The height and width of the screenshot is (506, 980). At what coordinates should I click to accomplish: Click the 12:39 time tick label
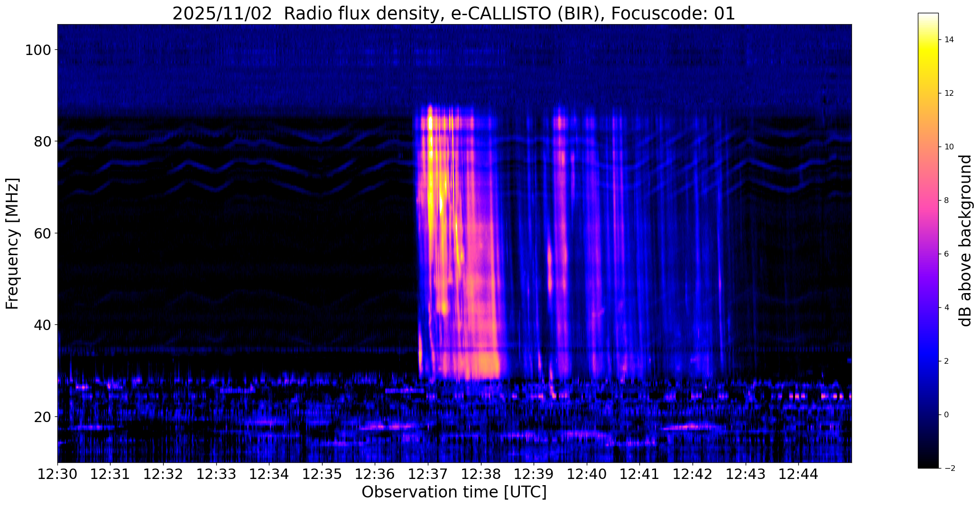(x=534, y=474)
